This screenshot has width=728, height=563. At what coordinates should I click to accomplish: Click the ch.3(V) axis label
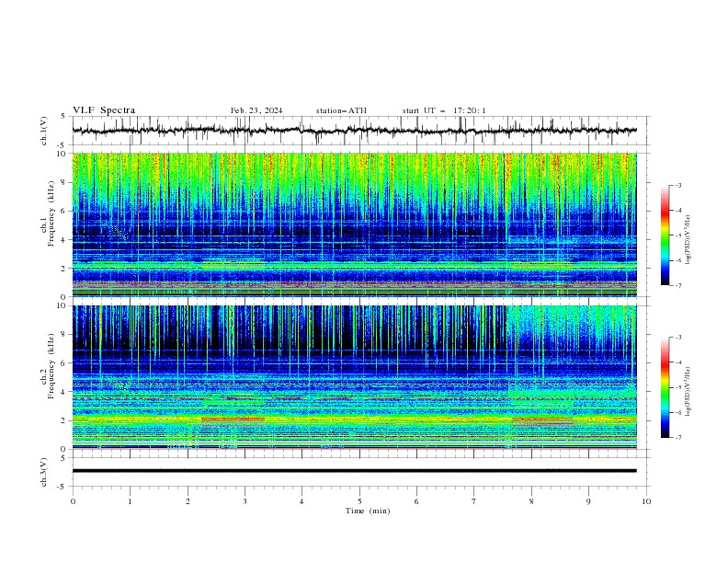point(44,472)
